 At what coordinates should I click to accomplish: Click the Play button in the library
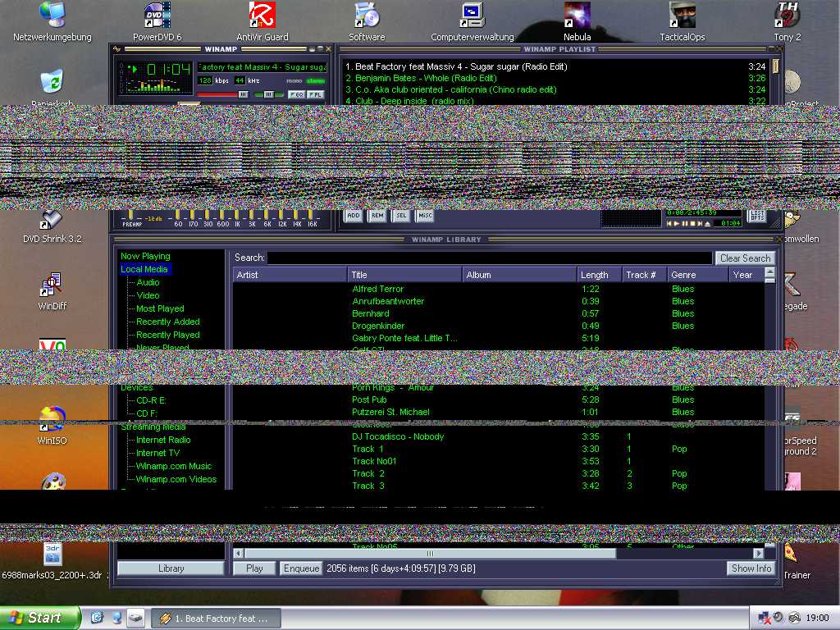coord(254,568)
